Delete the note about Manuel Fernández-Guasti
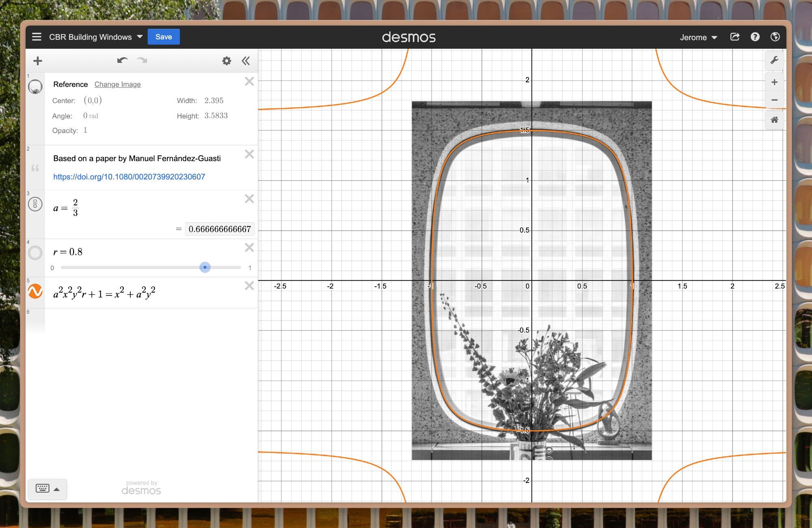 pos(249,154)
